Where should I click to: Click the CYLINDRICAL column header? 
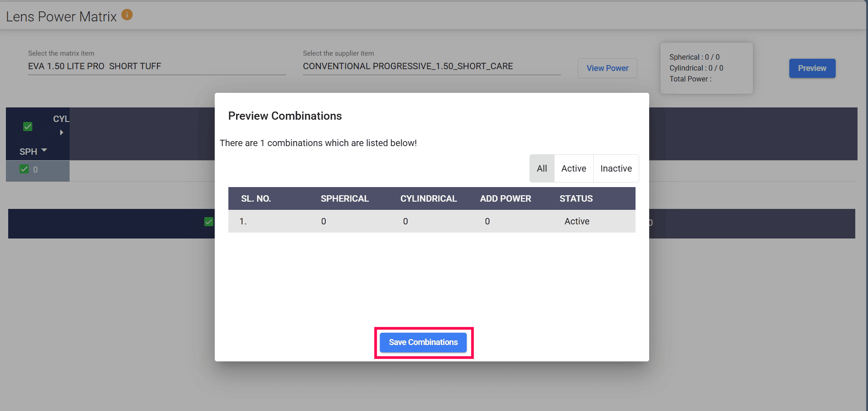click(429, 198)
